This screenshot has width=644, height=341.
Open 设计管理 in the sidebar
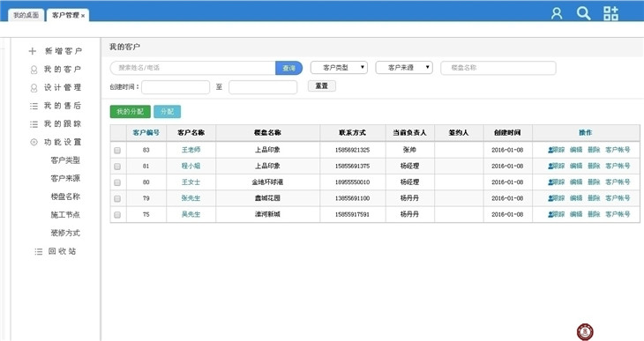63,87
